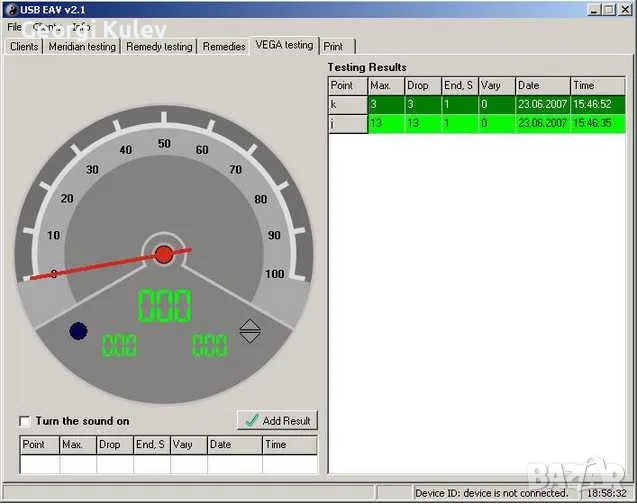
Task: Click the red needle hub at gauge center
Action: coord(164,255)
